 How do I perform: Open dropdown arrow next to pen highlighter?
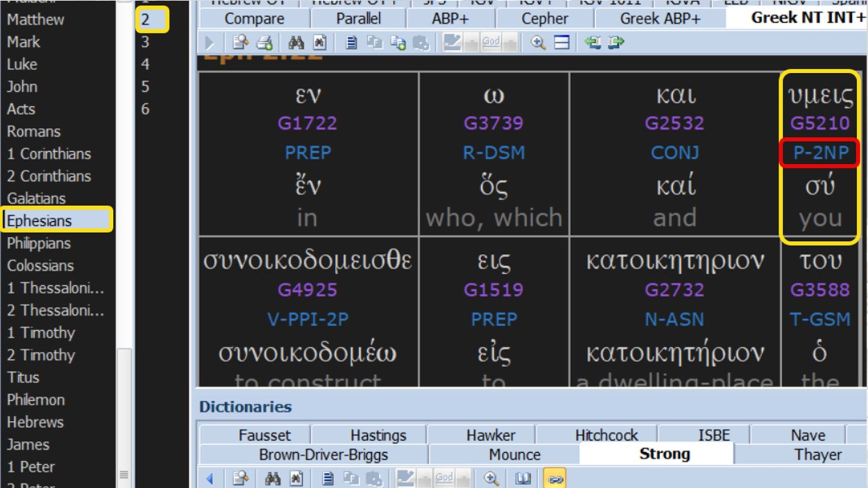pyautogui.click(x=472, y=42)
